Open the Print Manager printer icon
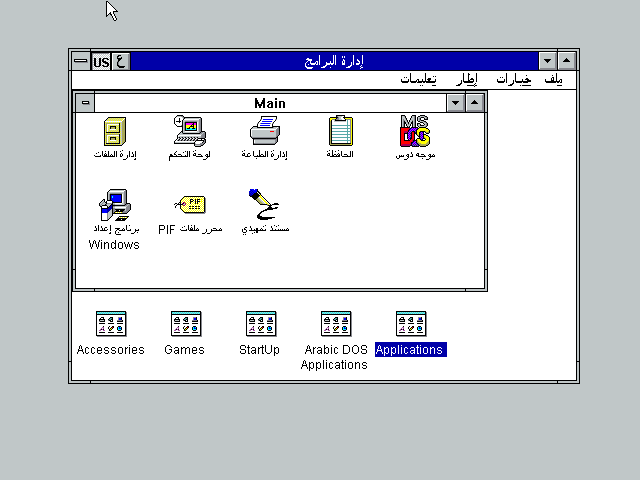Viewport: 640px width, 480px height. (265, 131)
